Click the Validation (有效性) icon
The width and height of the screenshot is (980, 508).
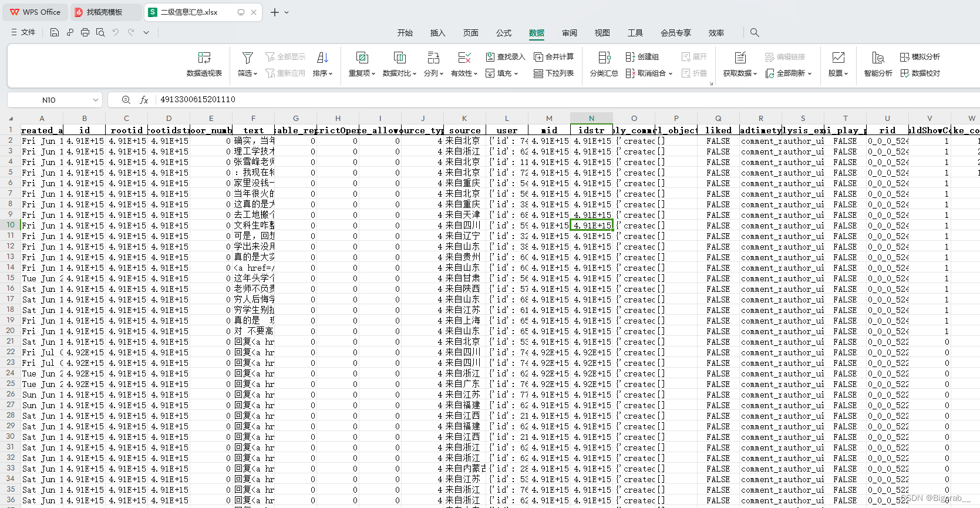coord(464,58)
